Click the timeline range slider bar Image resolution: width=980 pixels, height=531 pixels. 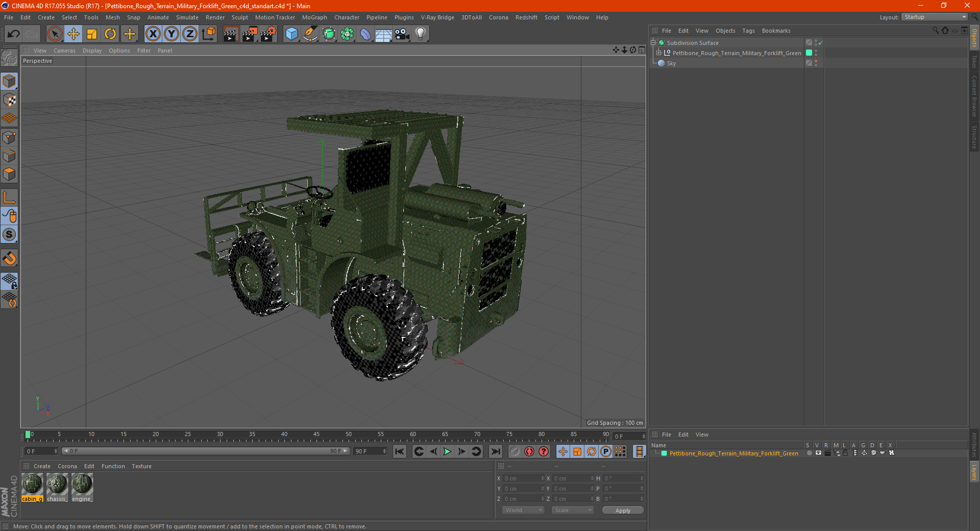click(206, 451)
